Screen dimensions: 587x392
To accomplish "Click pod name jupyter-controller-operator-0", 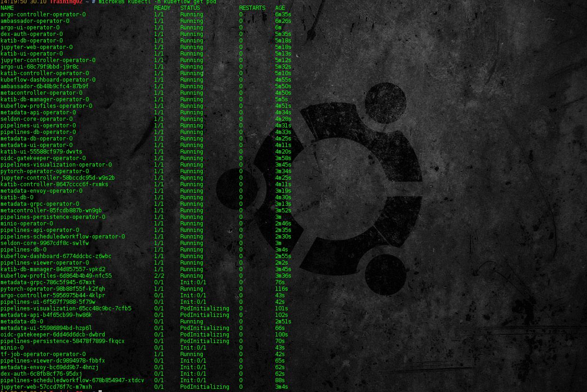I will (x=48, y=60).
